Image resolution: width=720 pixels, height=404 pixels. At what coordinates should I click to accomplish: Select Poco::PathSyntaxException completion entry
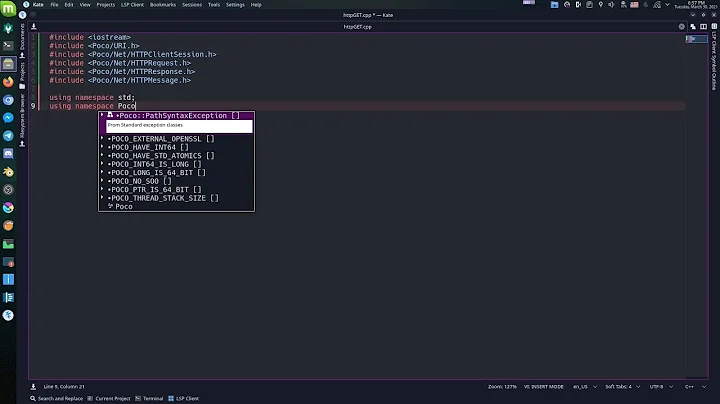[176, 116]
